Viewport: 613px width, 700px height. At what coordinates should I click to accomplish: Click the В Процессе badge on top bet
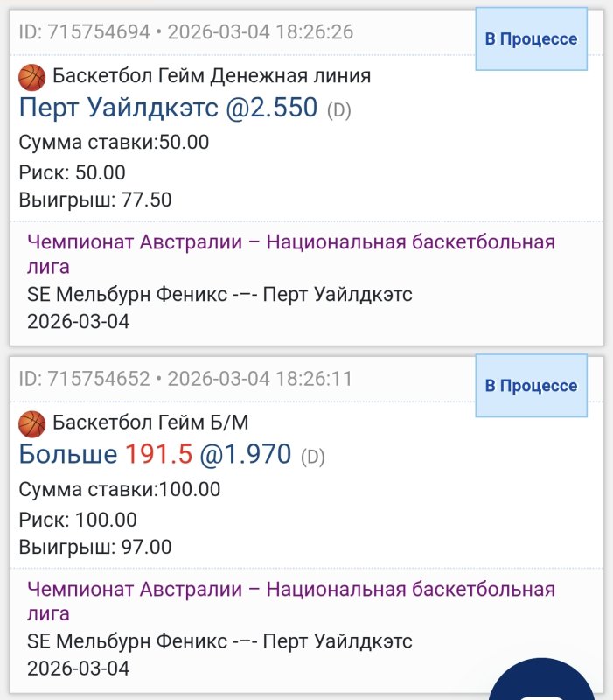530,38
